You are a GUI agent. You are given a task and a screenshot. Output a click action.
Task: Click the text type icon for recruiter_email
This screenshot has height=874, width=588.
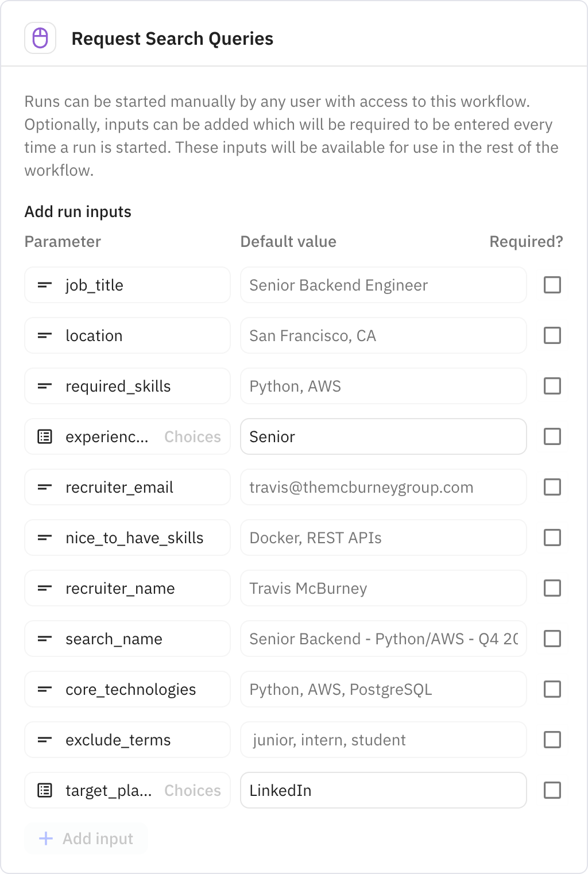click(45, 487)
